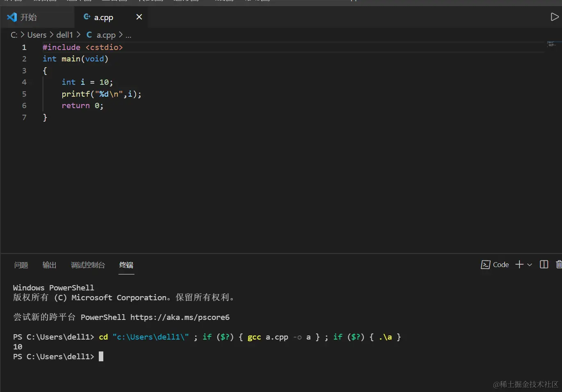Viewport: 562px width, 392px height.
Task: Place cursor on '#include <cstdio>' line
Action: point(83,47)
